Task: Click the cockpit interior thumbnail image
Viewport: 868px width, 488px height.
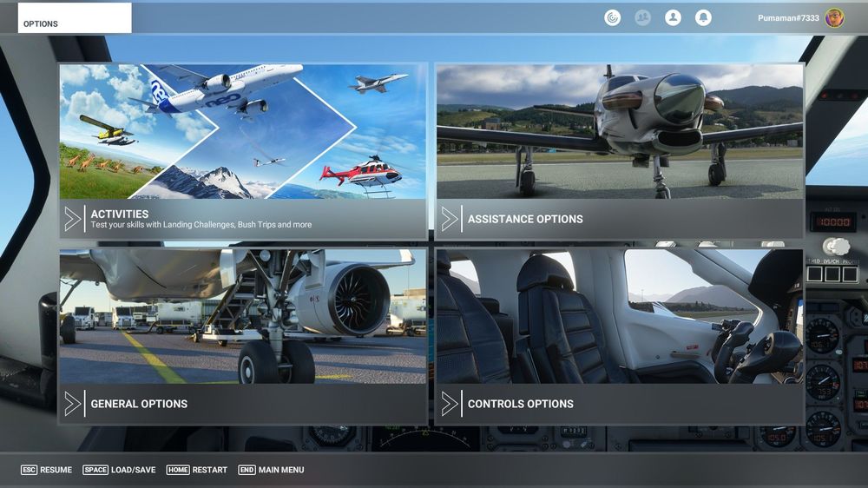Action: click(x=619, y=317)
